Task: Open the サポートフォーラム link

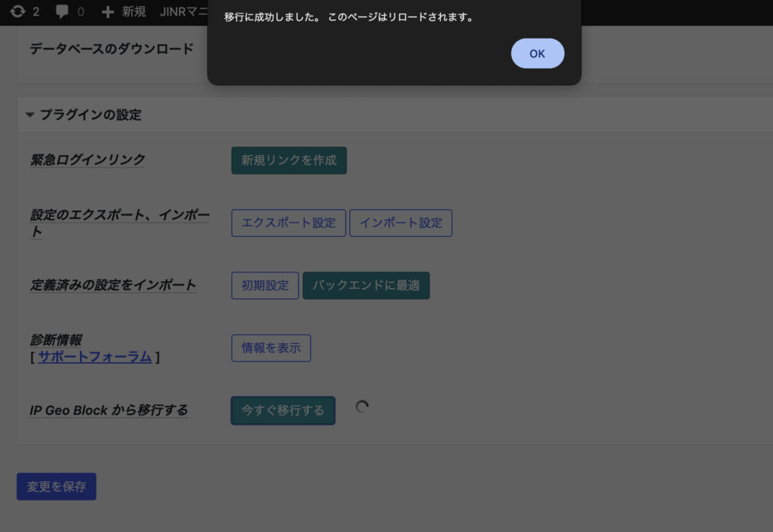Action: pos(95,357)
